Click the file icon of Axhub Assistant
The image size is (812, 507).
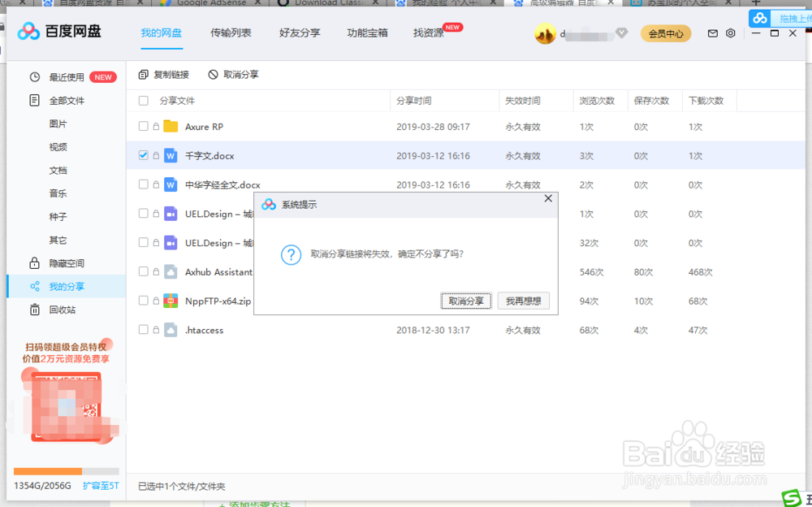(171, 271)
